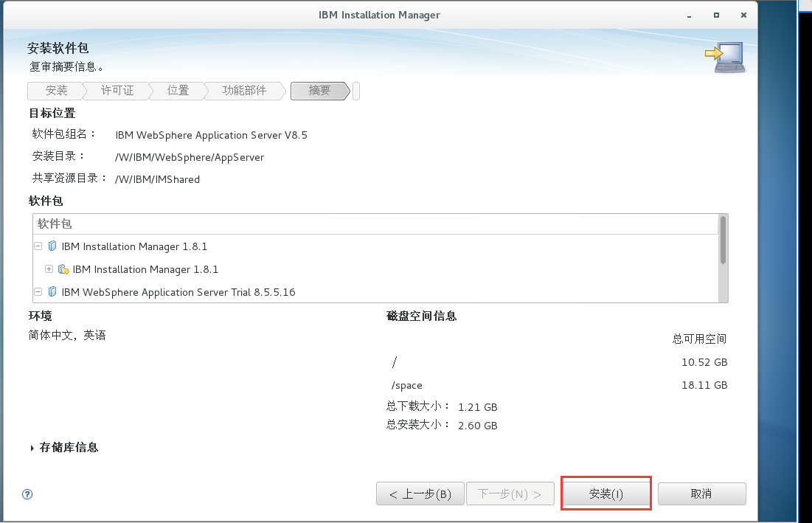Click the package icon beside WebSphere Application Server Trial

pos(52,291)
